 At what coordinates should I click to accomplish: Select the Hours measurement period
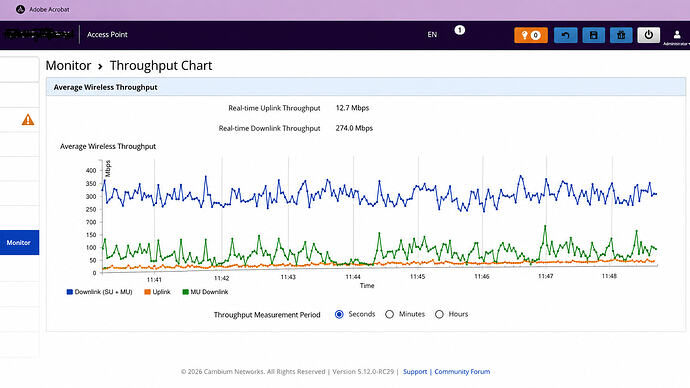tap(439, 314)
